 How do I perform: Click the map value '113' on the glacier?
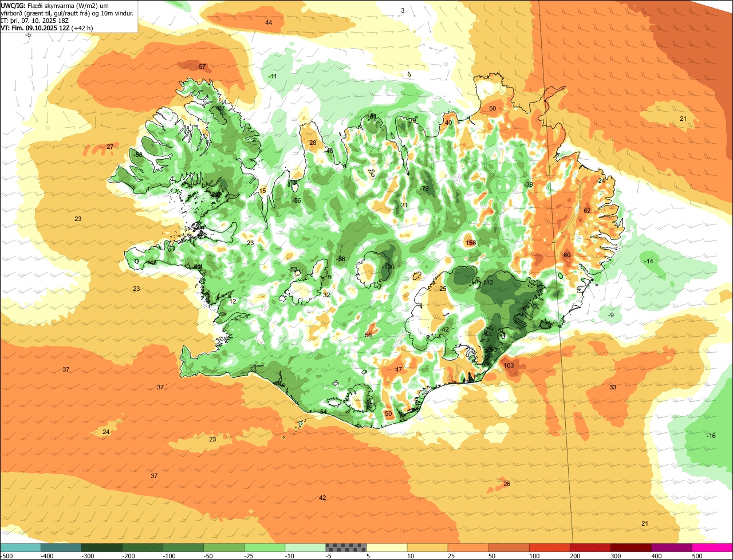tap(488, 282)
